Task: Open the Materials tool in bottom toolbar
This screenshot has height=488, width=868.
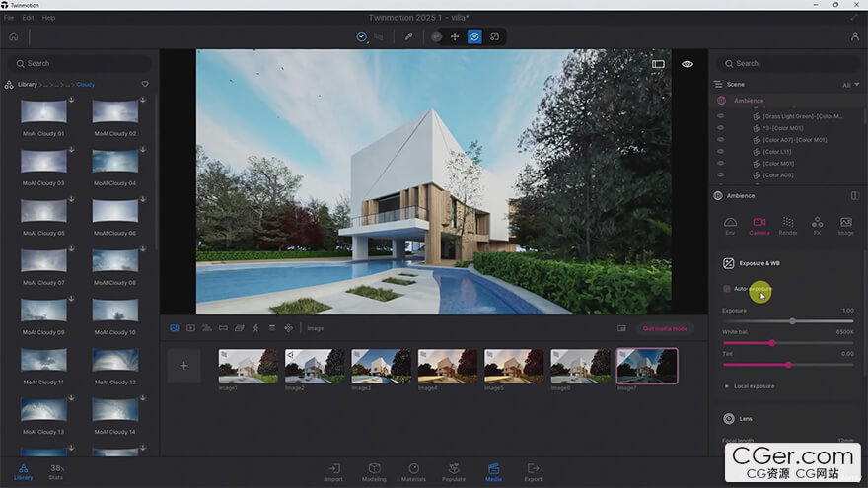Action: [413, 470]
